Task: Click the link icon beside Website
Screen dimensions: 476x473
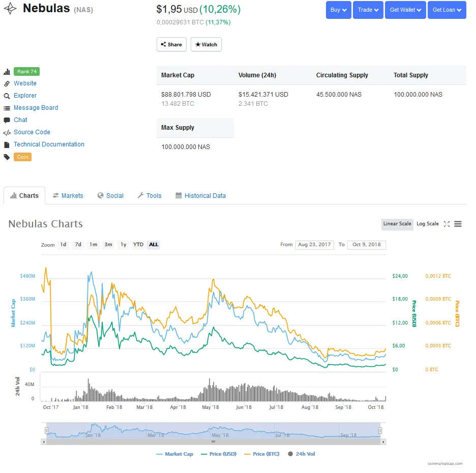Action: pyautogui.click(x=7, y=84)
